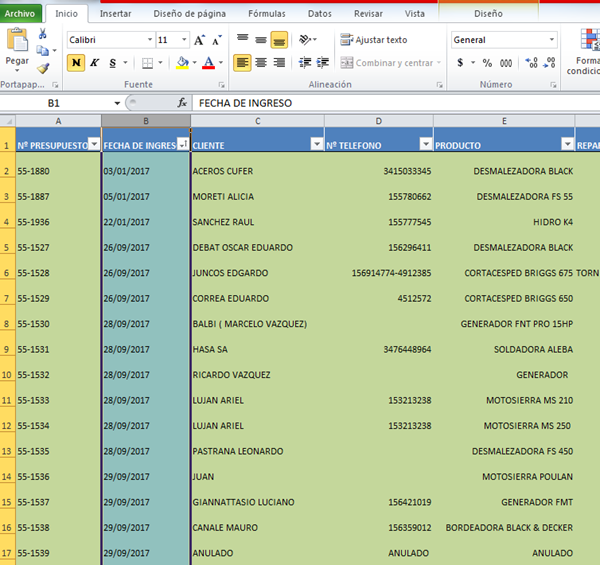Image resolution: width=600 pixels, height=565 pixels.
Task: Click the Insert function fx icon
Action: pos(182,103)
